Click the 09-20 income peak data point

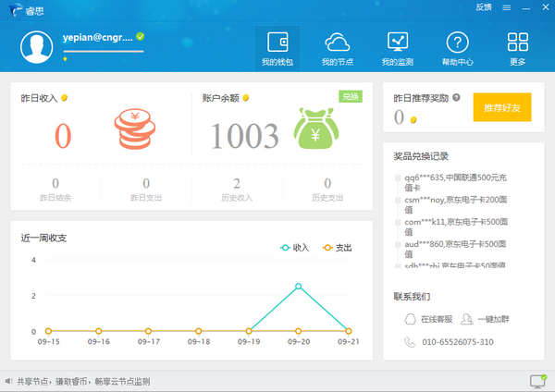click(x=298, y=287)
